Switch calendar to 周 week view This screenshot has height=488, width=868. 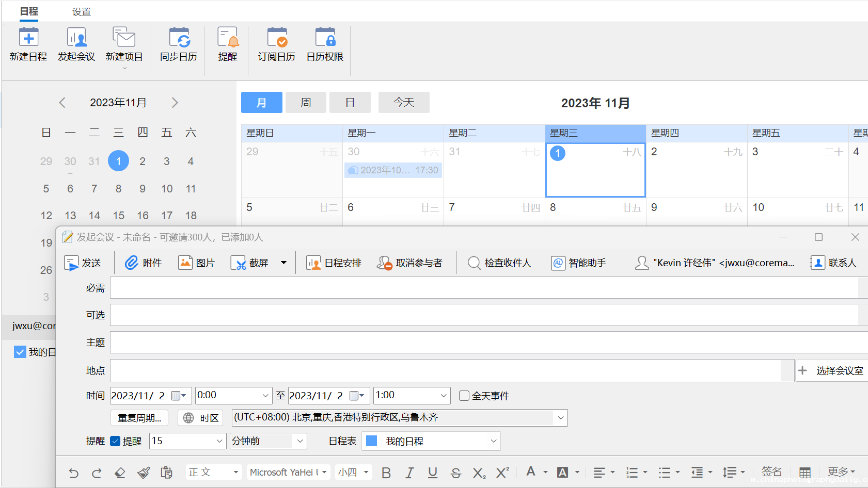[306, 102]
